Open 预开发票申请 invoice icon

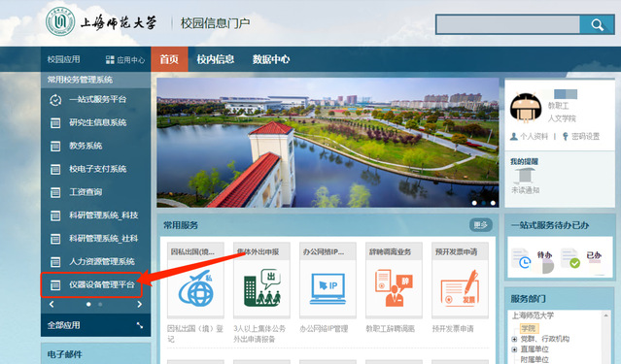(460, 288)
